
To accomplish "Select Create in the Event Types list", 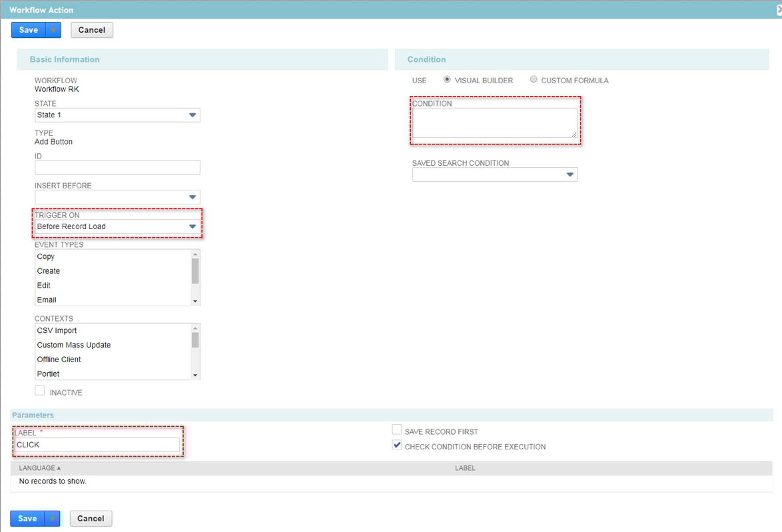I will tap(49, 270).
